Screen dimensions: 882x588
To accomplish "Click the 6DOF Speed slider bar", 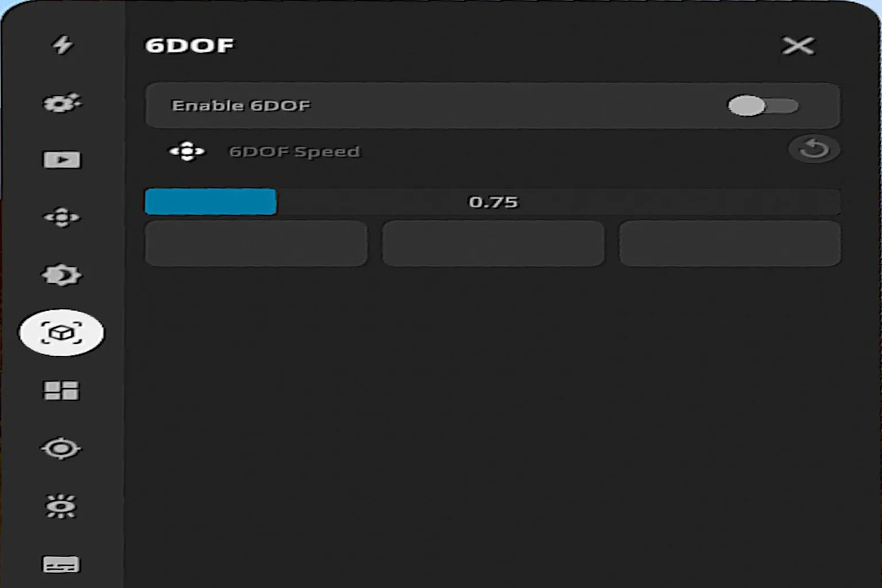I will coord(493,202).
